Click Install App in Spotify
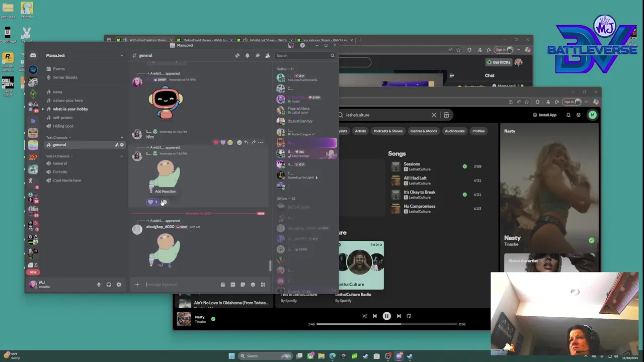644x362 pixels. pyautogui.click(x=545, y=115)
